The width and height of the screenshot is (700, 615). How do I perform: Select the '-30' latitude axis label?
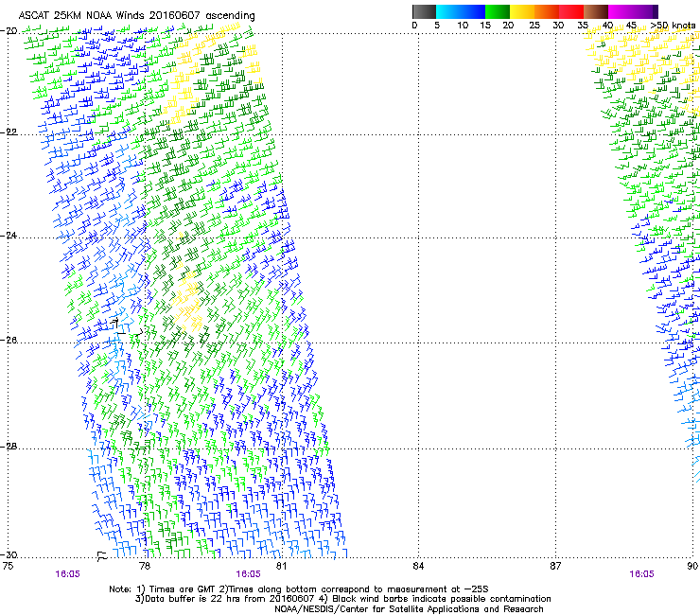click(9, 555)
